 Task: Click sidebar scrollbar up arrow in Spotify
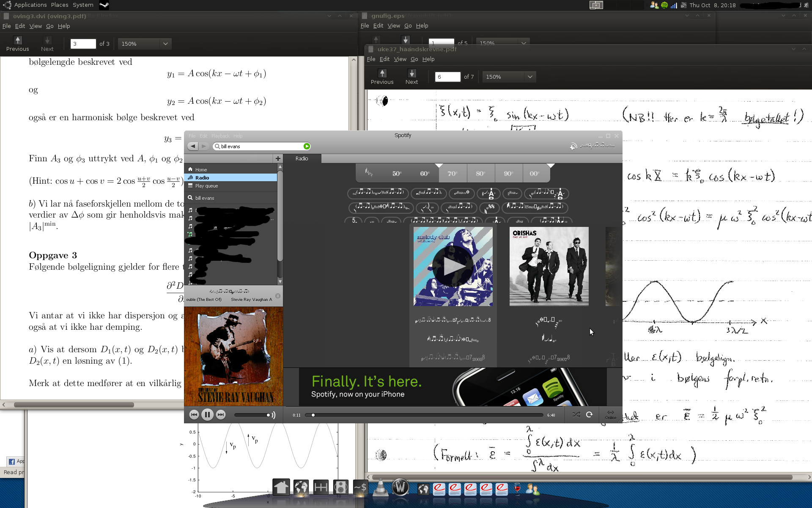(280, 167)
